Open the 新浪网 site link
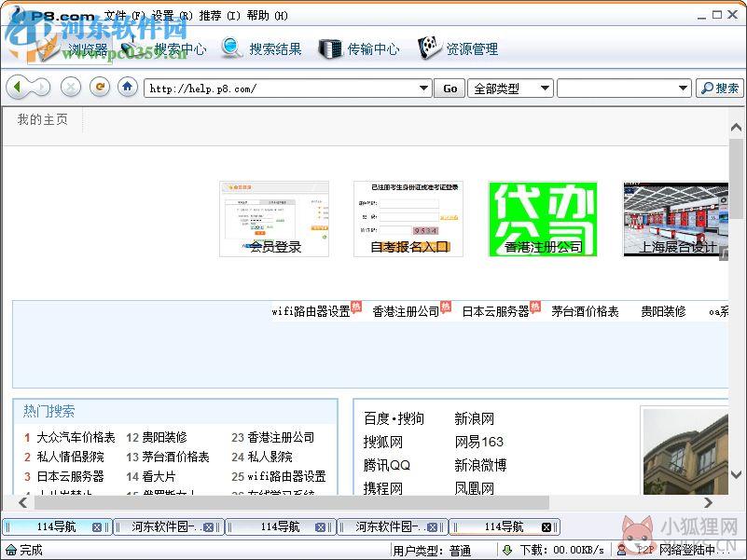The width and height of the screenshot is (747, 560). 474,418
